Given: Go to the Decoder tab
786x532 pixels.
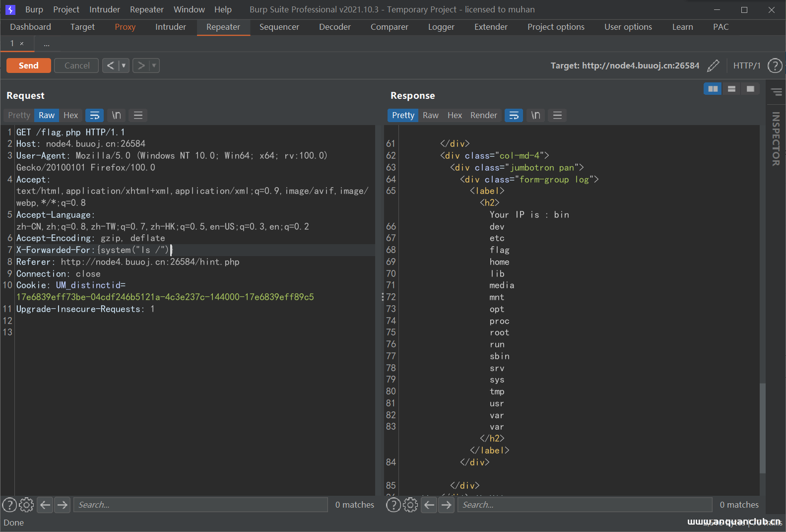Looking at the screenshot, I should 335,27.
